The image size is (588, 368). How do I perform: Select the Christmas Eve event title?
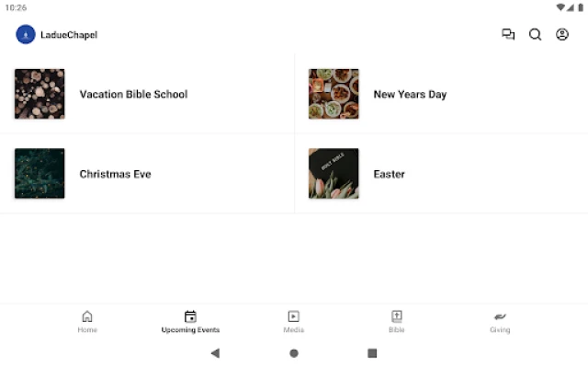115,174
